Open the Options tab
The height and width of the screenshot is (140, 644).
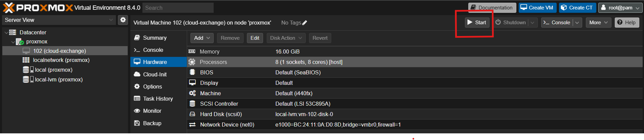click(x=158, y=86)
